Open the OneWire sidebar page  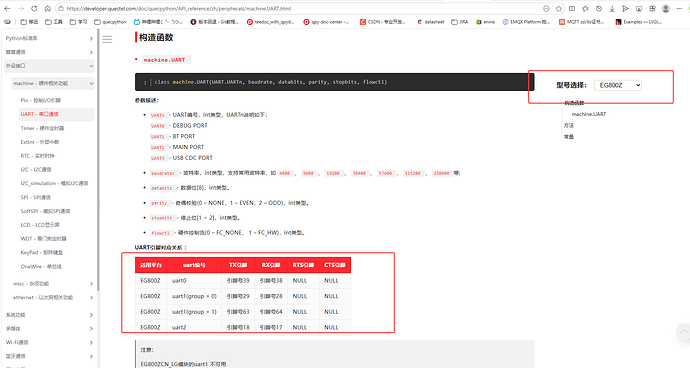tap(41, 267)
